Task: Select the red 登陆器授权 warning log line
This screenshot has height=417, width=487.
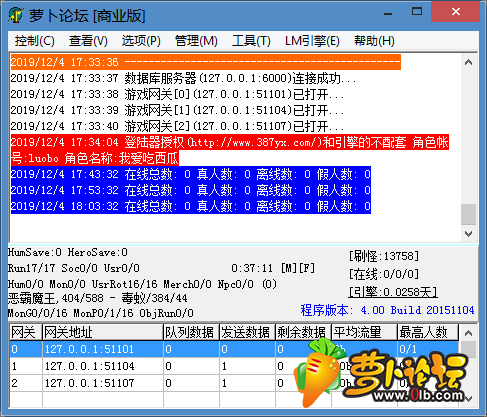Action: (230, 150)
